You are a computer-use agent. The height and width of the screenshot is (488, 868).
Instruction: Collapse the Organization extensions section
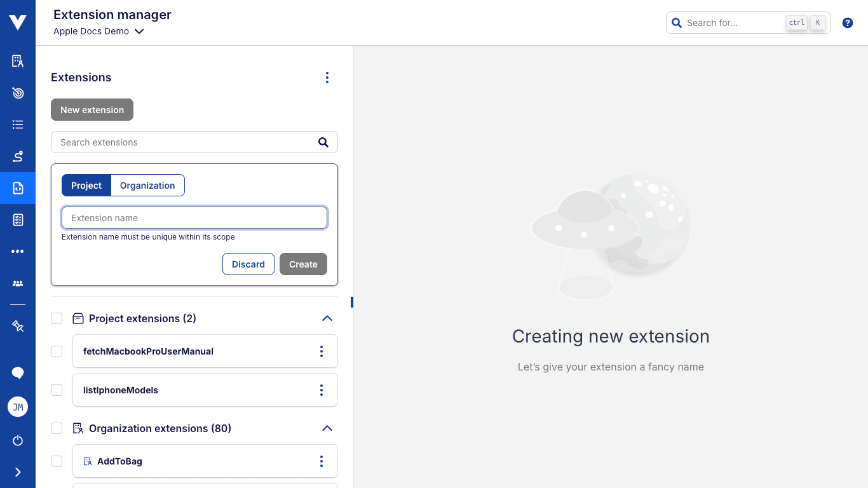[x=327, y=428]
